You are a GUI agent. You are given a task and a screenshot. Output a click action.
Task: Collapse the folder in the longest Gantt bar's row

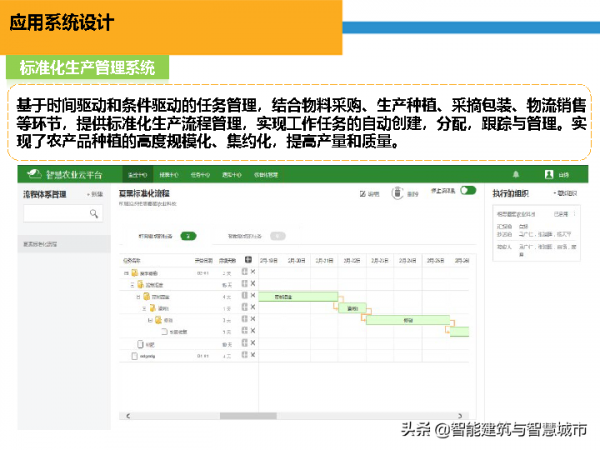(x=150, y=320)
